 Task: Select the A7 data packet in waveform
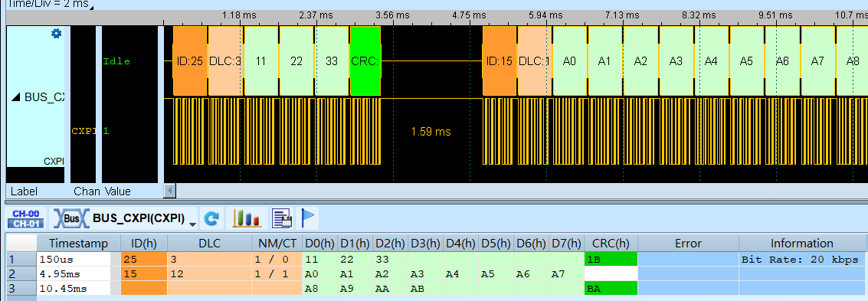point(817,61)
